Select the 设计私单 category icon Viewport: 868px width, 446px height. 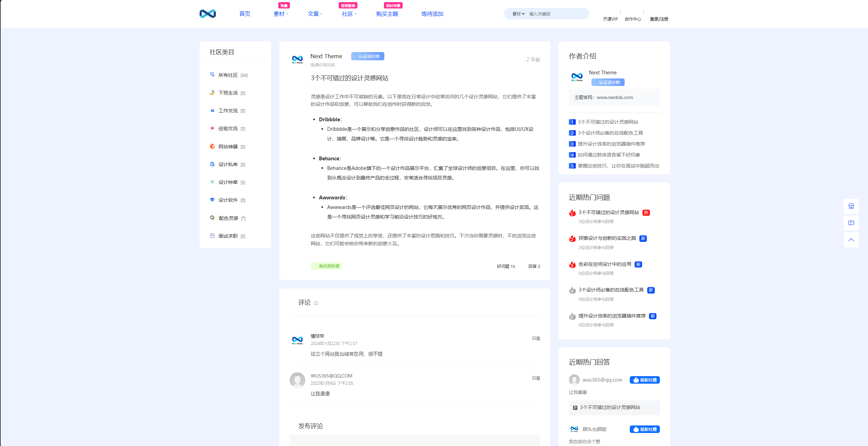[x=212, y=164]
